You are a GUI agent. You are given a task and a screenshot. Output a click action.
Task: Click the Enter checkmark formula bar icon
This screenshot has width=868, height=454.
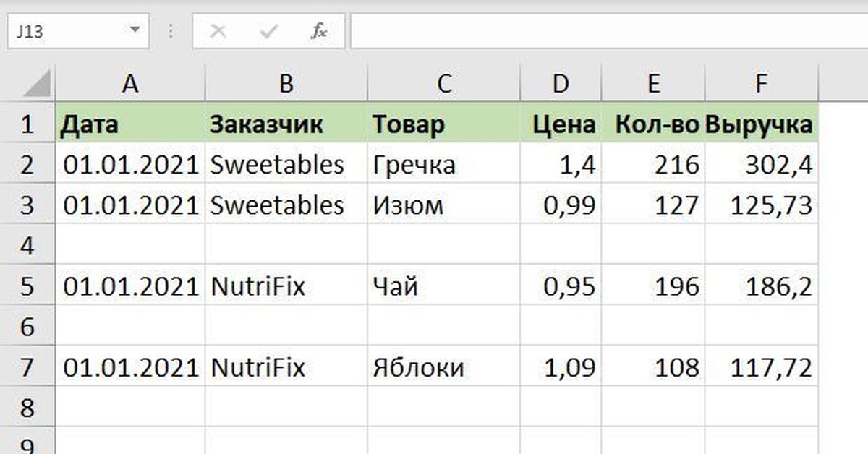269,32
